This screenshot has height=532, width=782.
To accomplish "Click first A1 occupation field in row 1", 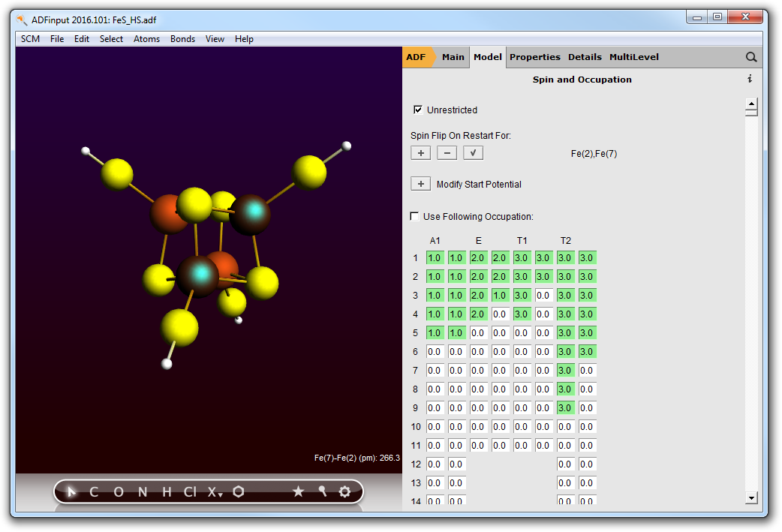I will coord(435,258).
